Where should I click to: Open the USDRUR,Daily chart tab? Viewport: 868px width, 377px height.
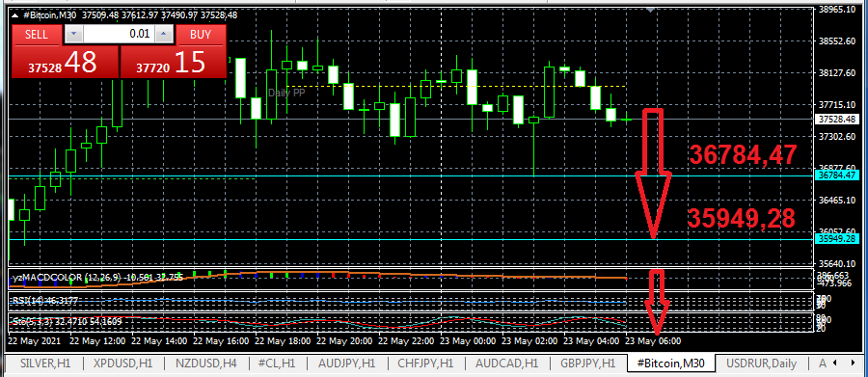761,364
